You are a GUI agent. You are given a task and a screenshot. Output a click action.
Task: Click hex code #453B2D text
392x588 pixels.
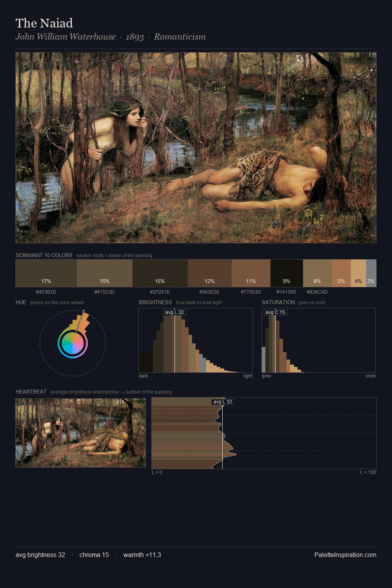pos(46,292)
